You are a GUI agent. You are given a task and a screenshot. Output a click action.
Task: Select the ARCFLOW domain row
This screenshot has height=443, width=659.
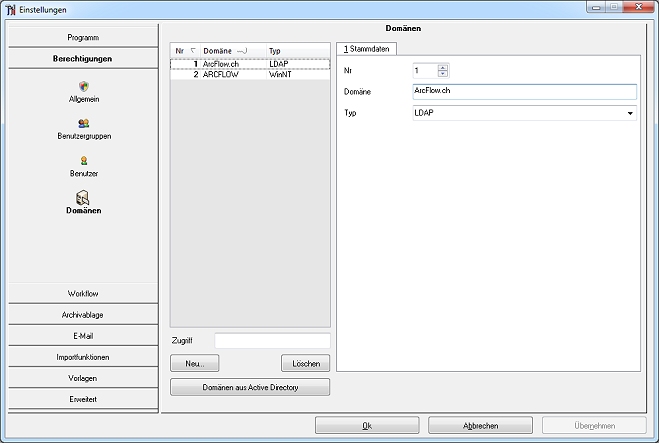click(250, 74)
